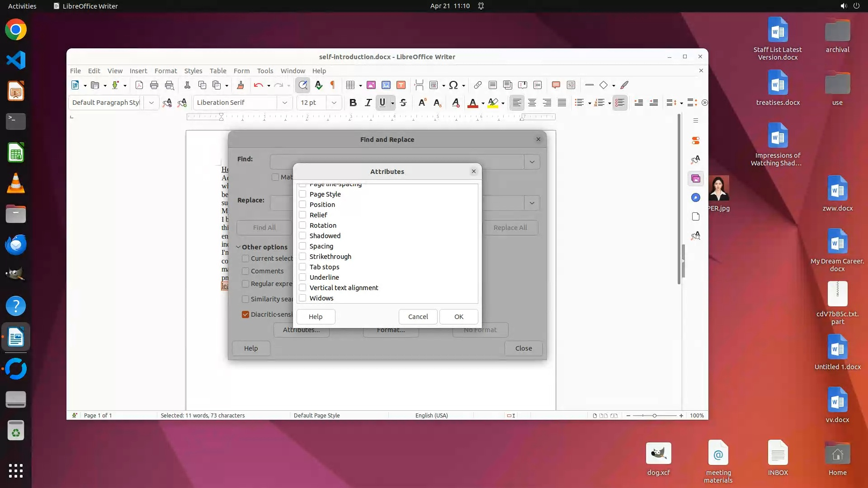Open Google Chrome from the dock
The image size is (868, 488).
tap(16, 30)
